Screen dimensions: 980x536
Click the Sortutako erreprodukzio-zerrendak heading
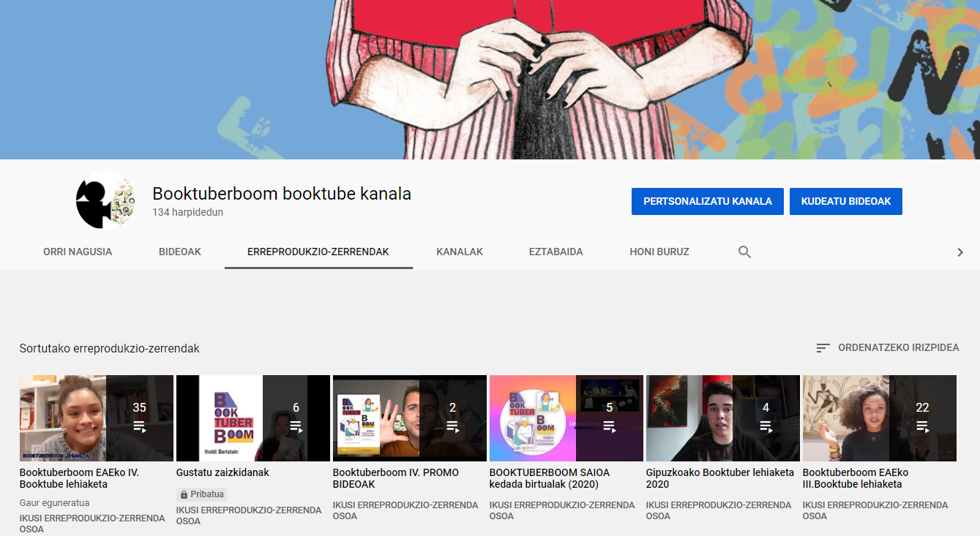(110, 349)
